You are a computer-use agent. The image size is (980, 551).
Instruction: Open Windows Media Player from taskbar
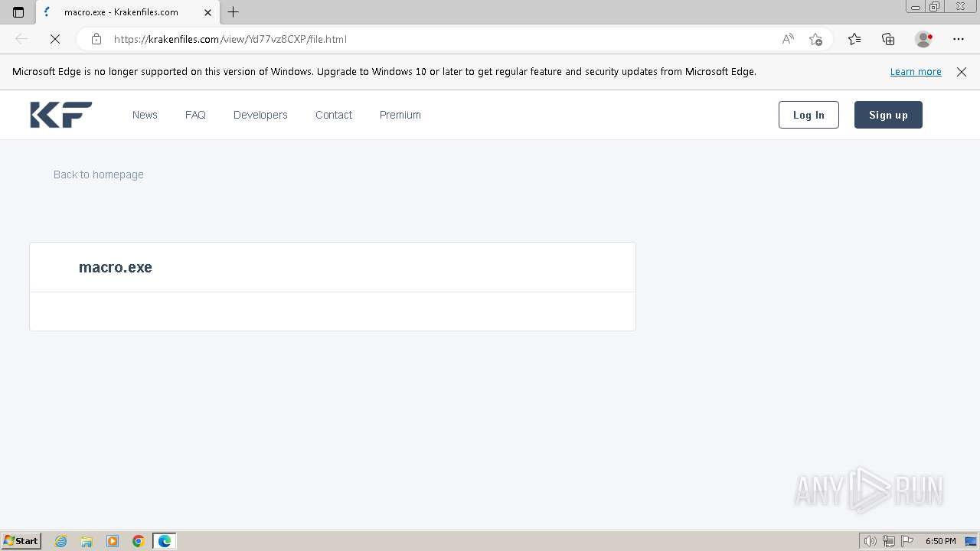[x=113, y=541]
